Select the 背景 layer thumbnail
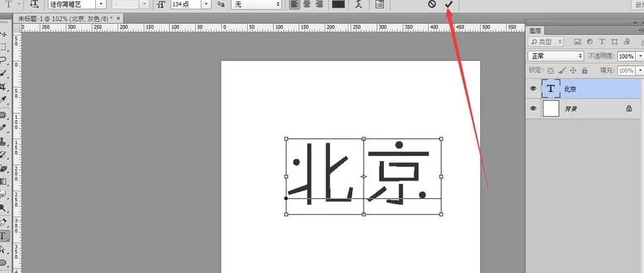Viewport: 644px width, 273px height. click(x=551, y=108)
